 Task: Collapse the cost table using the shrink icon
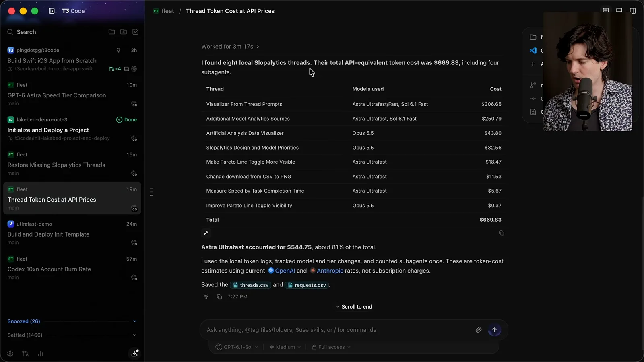[x=206, y=233]
